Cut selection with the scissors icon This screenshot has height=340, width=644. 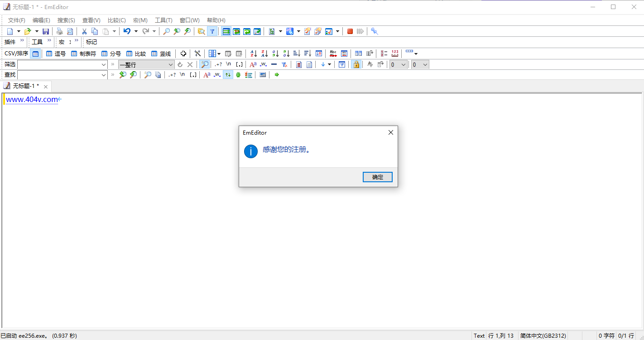pyautogui.click(x=84, y=31)
